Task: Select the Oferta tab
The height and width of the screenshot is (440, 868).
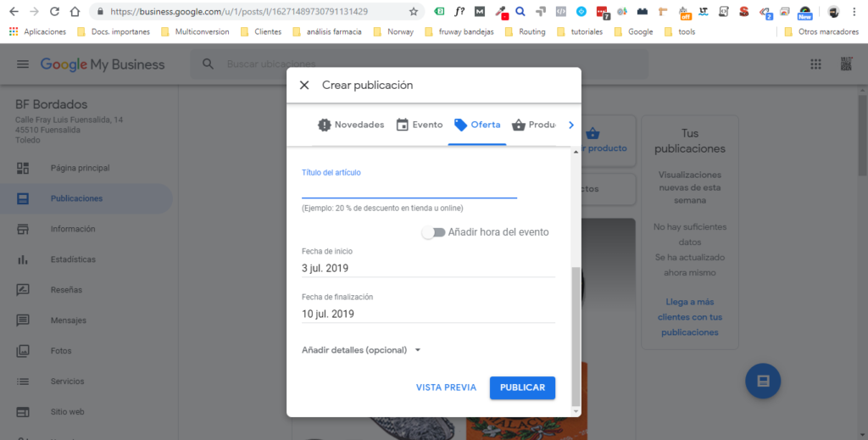Action: [477, 125]
